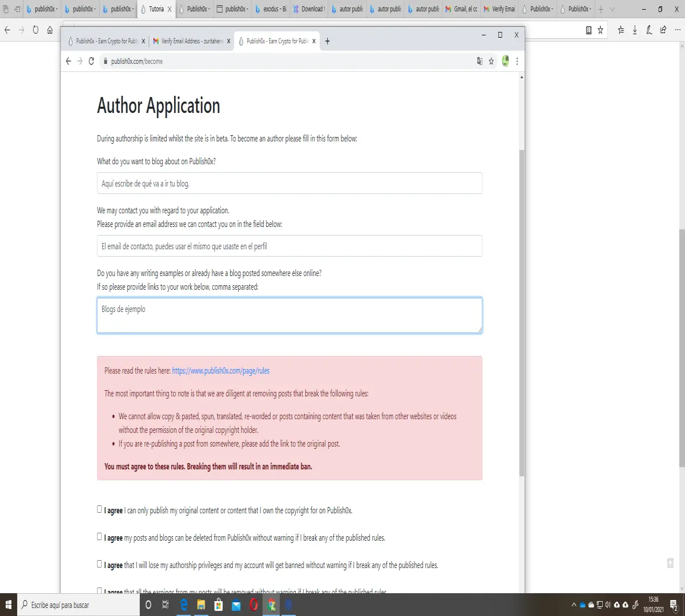Focus the 'What do you want to blog about' field
This screenshot has height=616, width=685.
tap(289, 183)
